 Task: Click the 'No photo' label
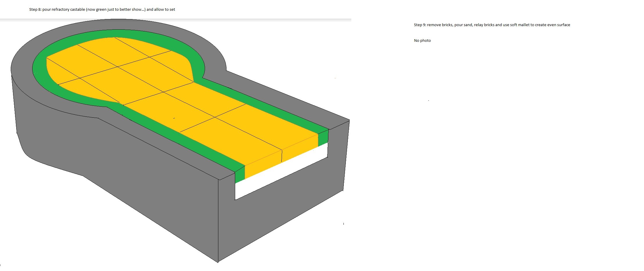[422, 41]
